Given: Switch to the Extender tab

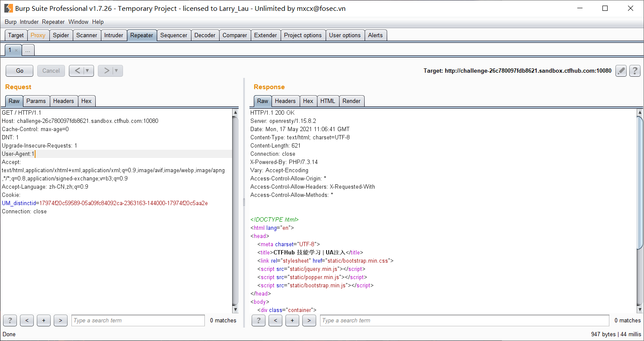Looking at the screenshot, I should [265, 35].
